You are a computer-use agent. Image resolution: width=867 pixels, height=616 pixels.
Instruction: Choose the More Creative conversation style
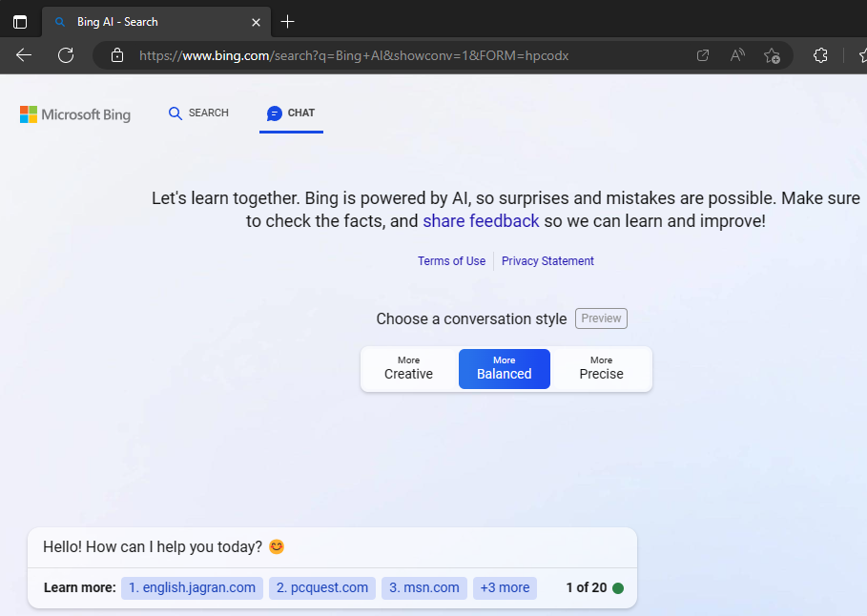408,369
